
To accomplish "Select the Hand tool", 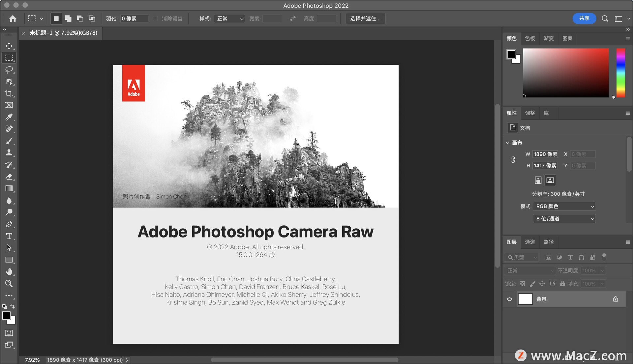I will pos(9,271).
